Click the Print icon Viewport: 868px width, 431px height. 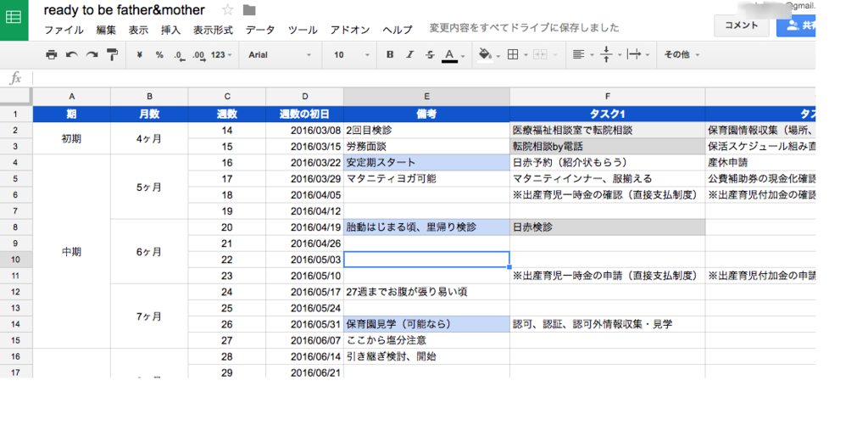52,54
